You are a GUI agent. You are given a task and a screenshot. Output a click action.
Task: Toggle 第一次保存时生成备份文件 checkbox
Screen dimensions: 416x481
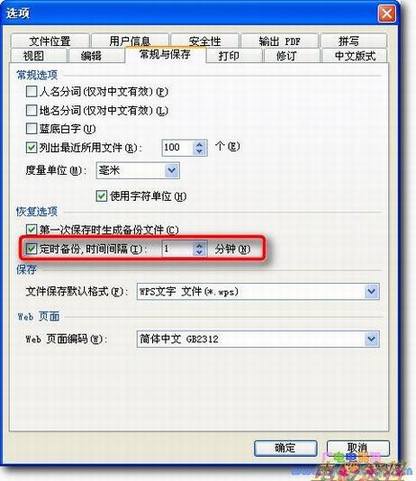(x=31, y=229)
